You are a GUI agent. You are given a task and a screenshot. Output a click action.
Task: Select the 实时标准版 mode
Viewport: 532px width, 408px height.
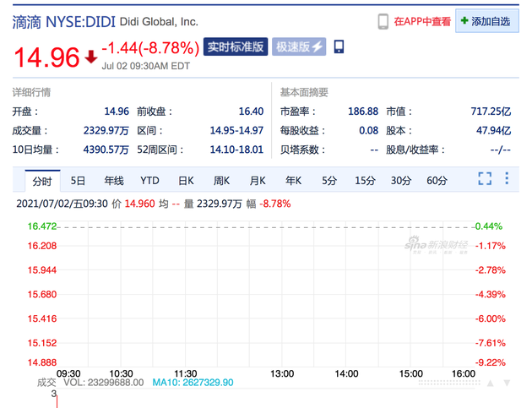236,46
